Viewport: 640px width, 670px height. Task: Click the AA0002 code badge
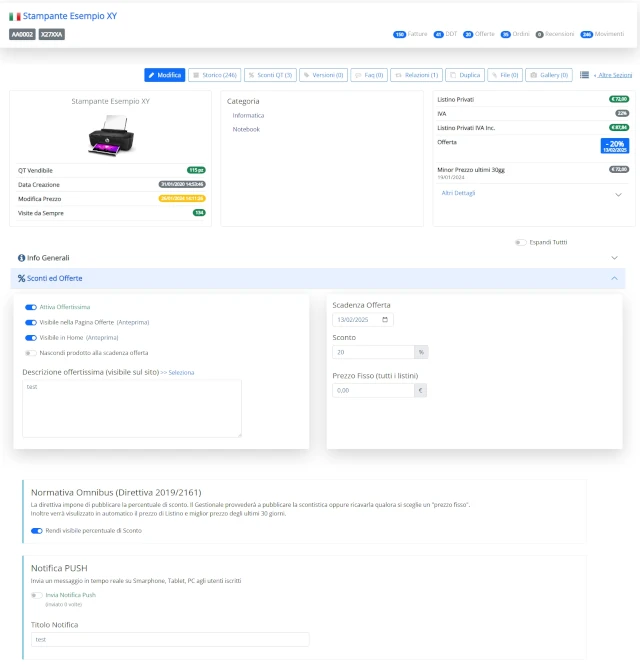(22, 34)
